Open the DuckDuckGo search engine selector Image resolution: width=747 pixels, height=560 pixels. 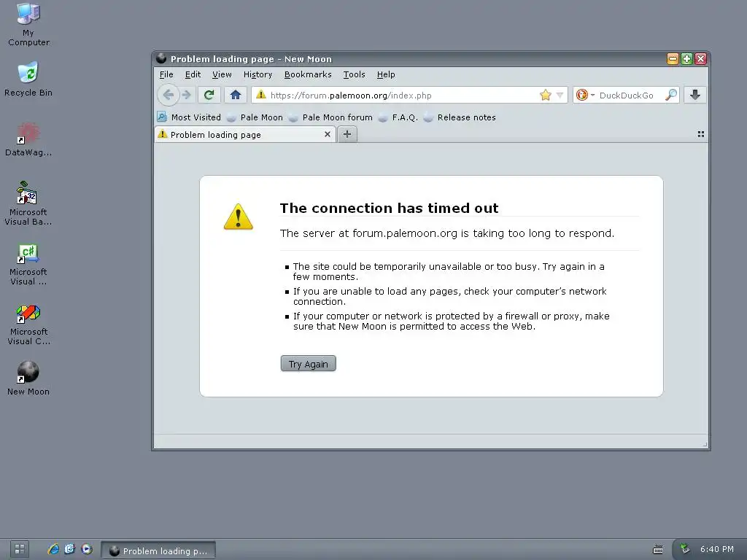click(585, 95)
